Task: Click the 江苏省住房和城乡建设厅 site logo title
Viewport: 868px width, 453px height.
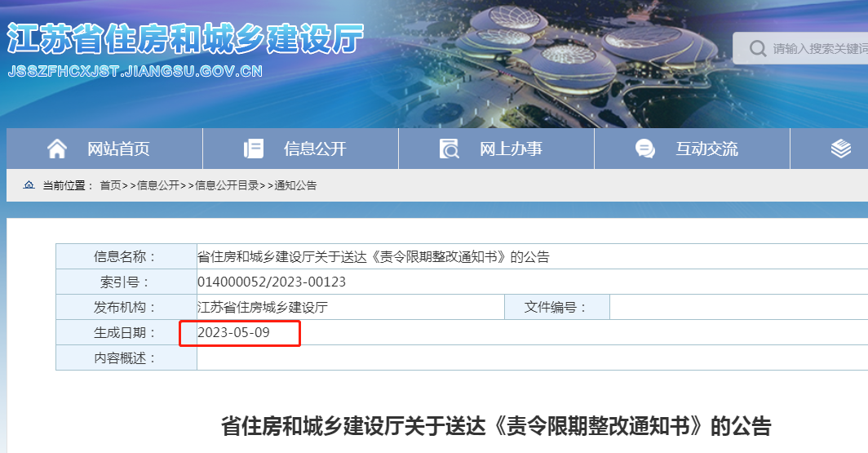Action: (x=185, y=38)
